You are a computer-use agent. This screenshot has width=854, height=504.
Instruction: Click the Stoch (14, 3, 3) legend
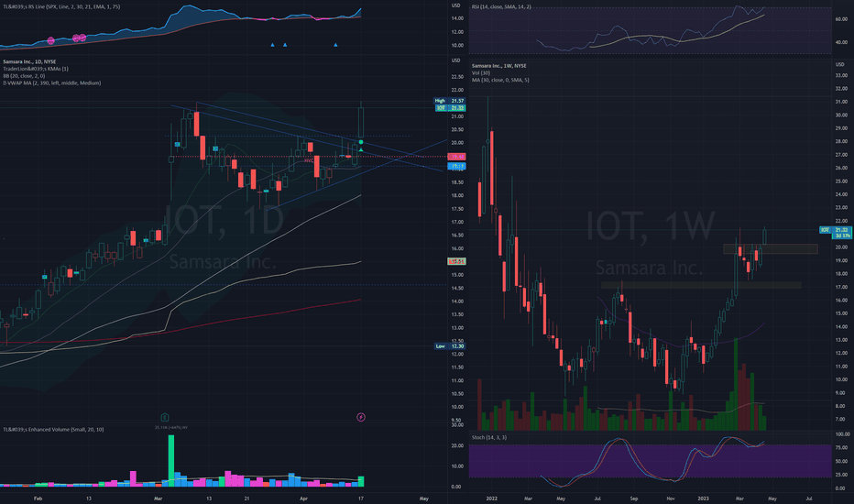pyautogui.click(x=489, y=437)
